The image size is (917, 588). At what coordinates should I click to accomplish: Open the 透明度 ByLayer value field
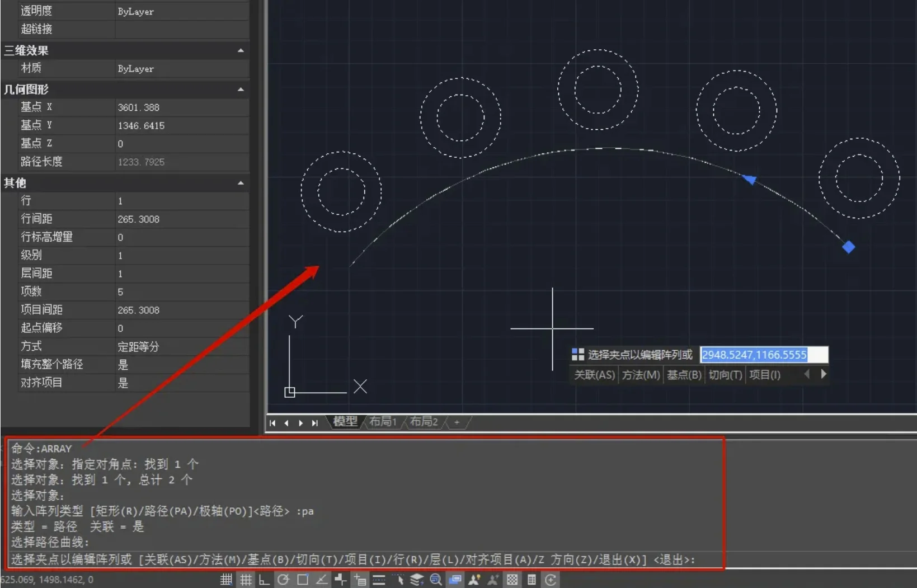pos(182,11)
